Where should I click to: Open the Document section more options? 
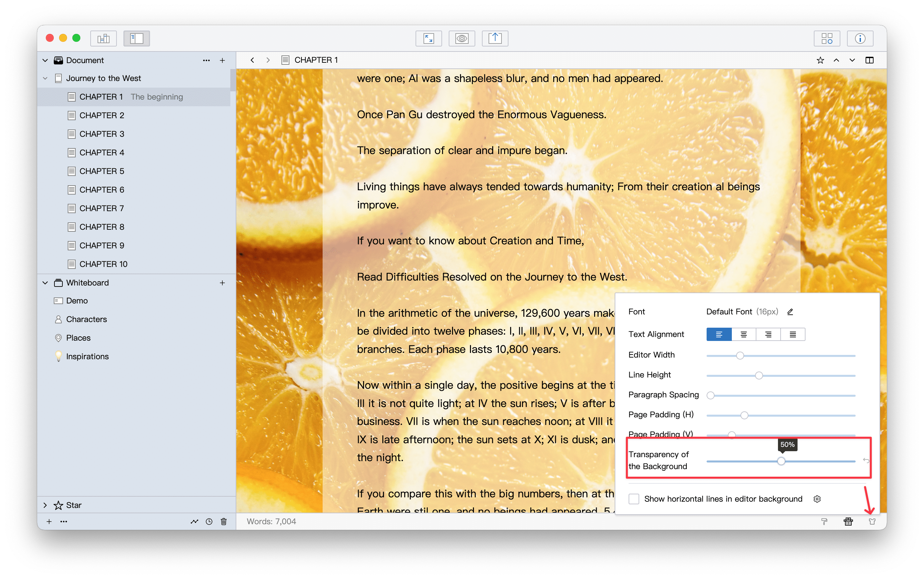(206, 60)
